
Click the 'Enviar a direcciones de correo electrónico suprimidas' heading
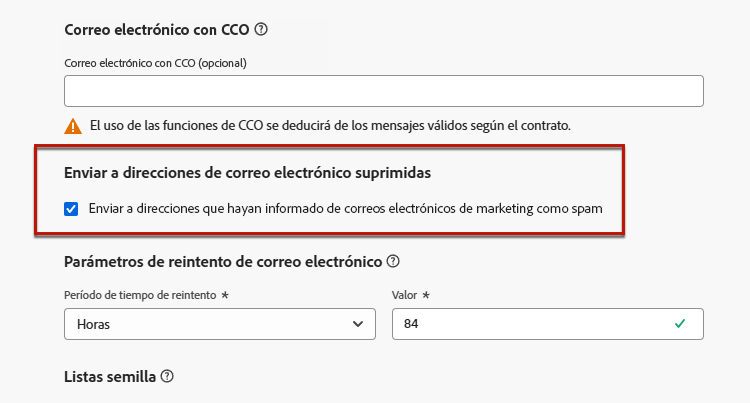tap(247, 173)
